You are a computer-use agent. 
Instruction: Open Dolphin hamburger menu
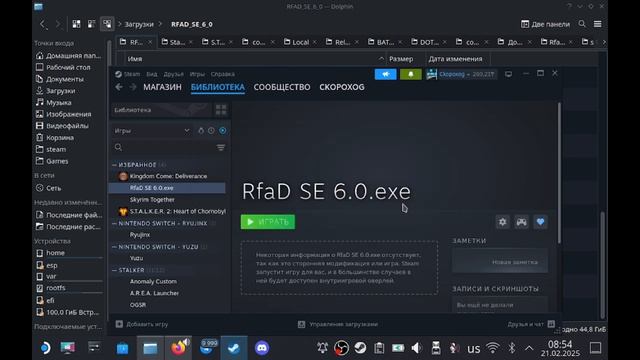tap(598, 24)
